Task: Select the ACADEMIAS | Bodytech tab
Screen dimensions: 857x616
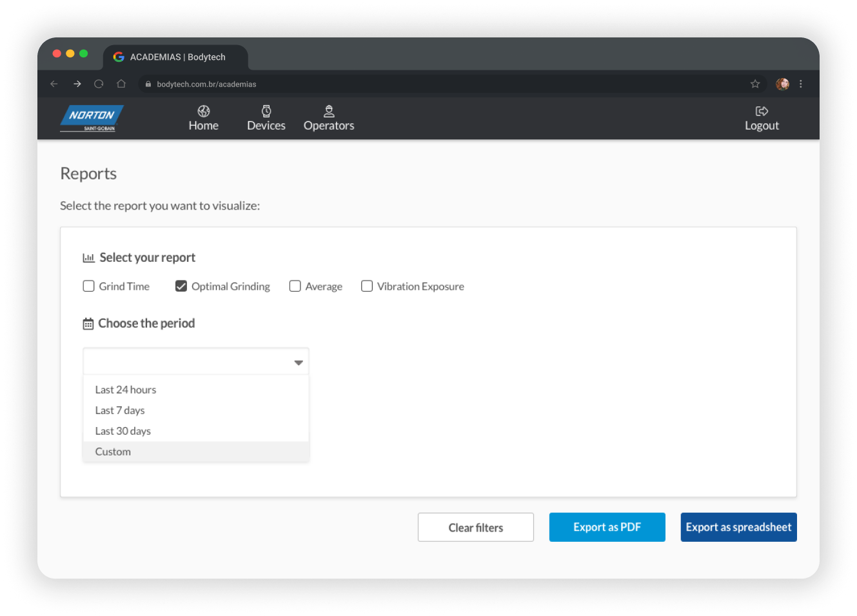Action: [175, 57]
